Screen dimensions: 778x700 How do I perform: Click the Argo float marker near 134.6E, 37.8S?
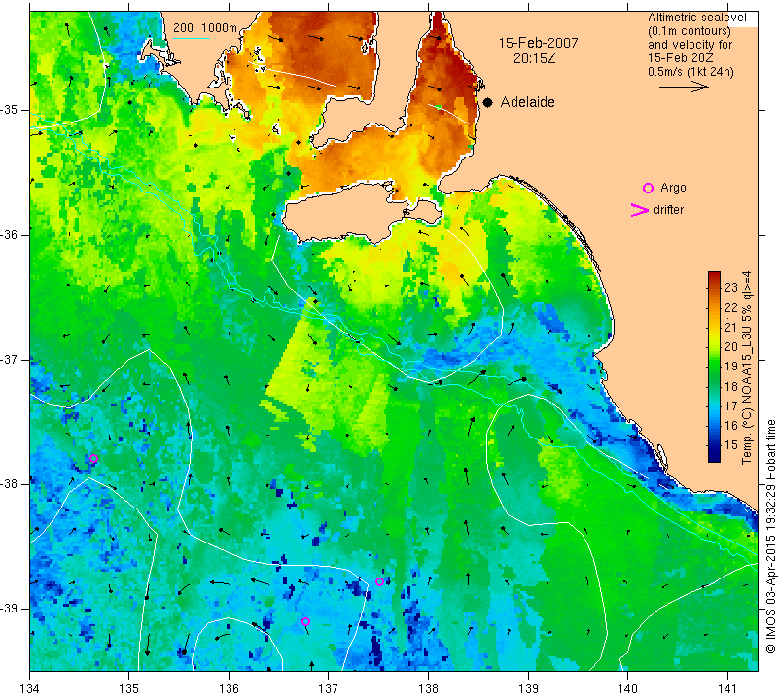pos(93,458)
